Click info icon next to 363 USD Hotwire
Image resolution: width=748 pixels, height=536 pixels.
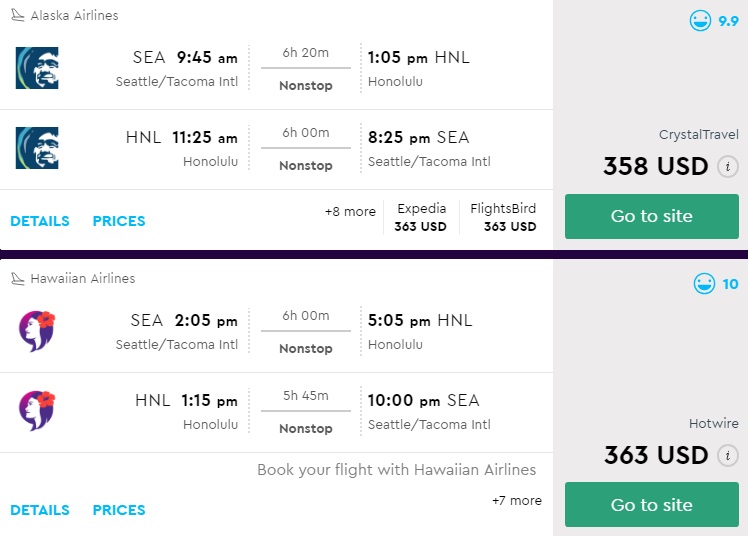click(728, 456)
